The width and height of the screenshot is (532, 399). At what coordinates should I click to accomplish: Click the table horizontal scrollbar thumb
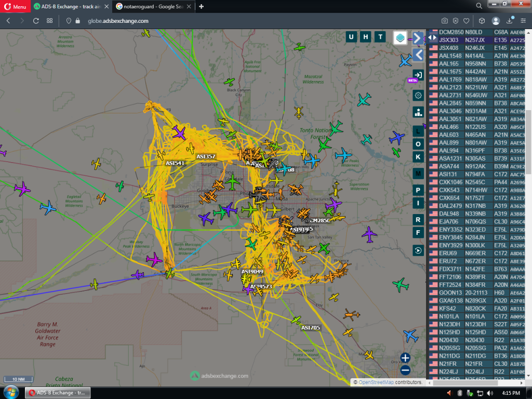tap(465, 383)
